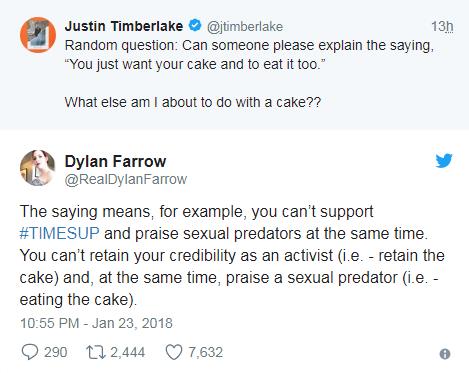Open the @RealDylanFarrow handle
469x373 pixels.
pyautogui.click(x=126, y=179)
